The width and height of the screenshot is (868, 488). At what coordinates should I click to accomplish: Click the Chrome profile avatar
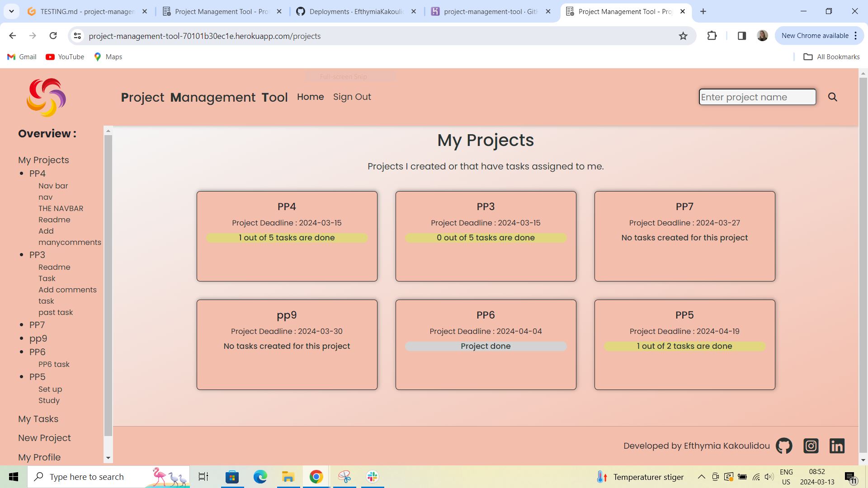tap(762, 36)
